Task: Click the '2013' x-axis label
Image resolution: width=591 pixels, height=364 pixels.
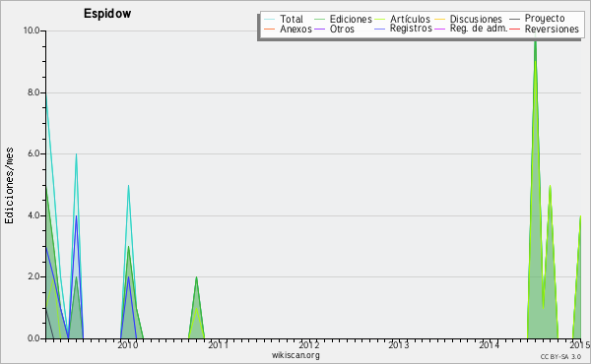Action: click(x=399, y=344)
